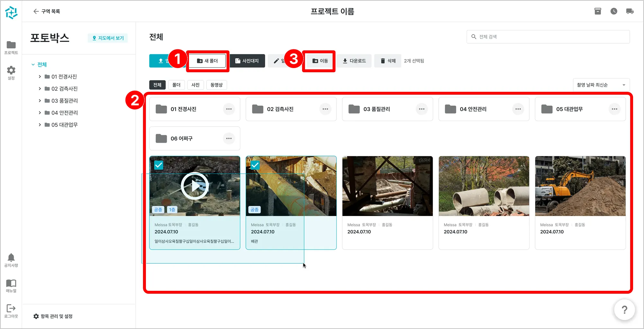Viewport: 644px width, 329px height.
Task: Open 항목 관리 및 설정
Action: [53, 316]
